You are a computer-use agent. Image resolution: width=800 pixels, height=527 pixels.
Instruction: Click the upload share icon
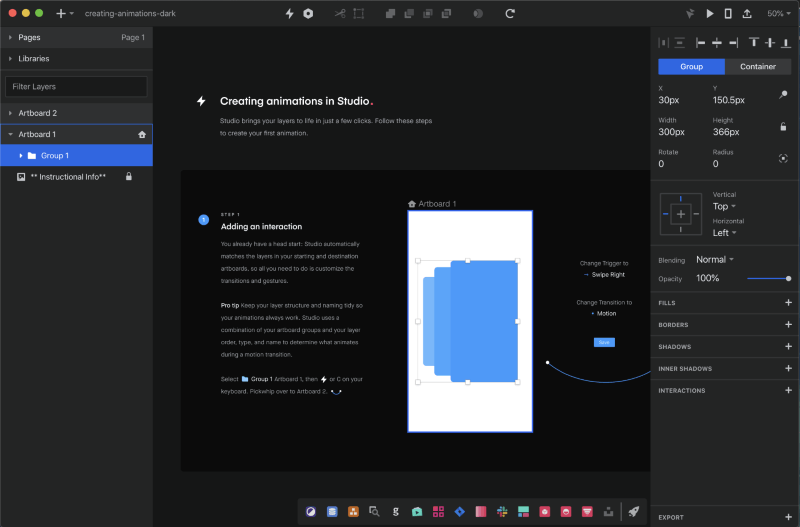coord(747,14)
